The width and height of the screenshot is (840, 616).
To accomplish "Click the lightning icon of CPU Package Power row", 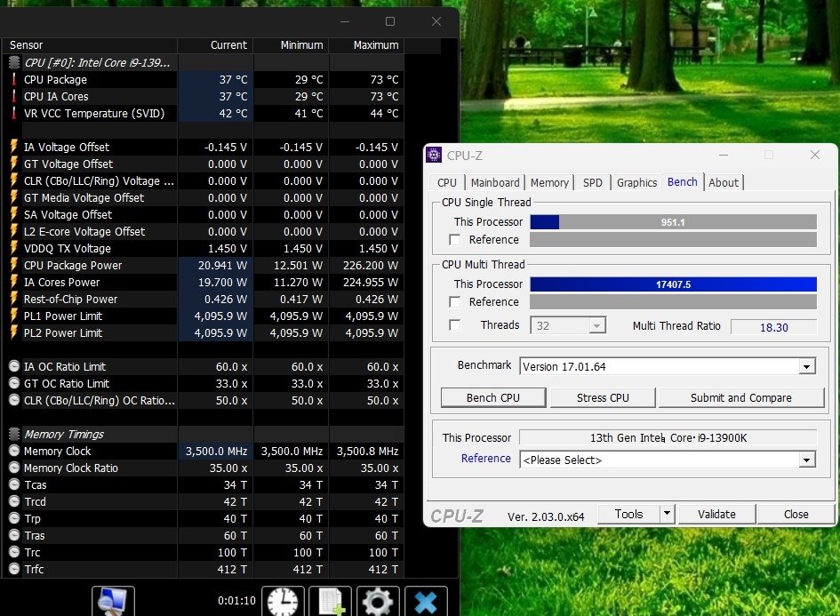I will [14, 265].
